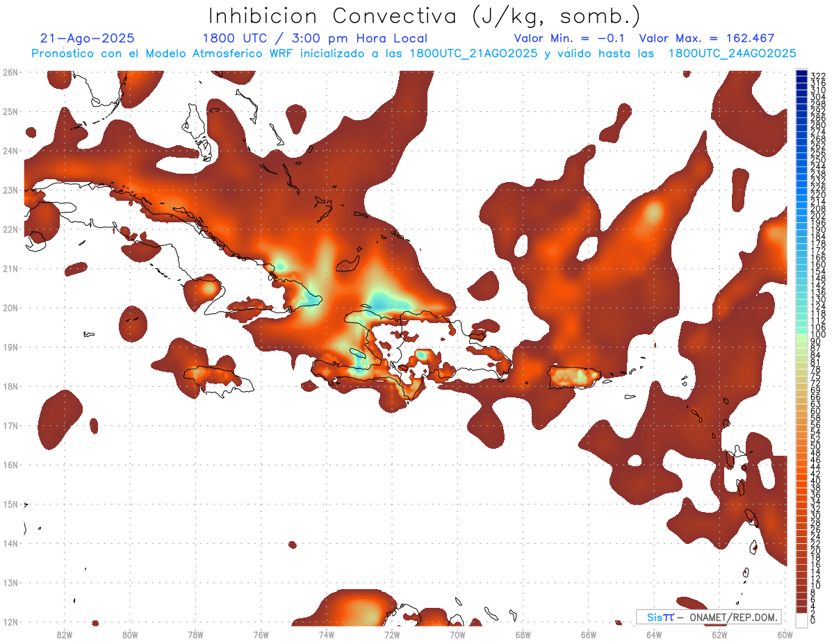Click the 80W longitude label
This screenshot has height=644, width=834.
click(130, 634)
